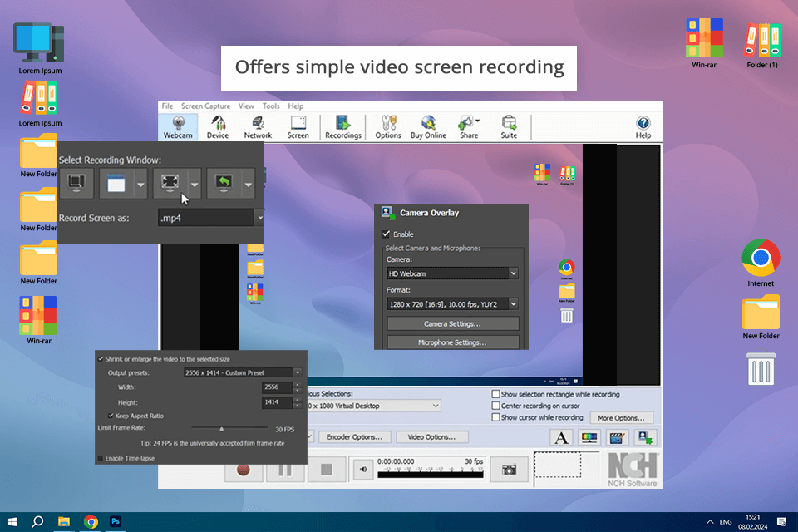The width and height of the screenshot is (798, 532).
Task: Disable the camera overlay Enable checkbox
Action: 386,234
